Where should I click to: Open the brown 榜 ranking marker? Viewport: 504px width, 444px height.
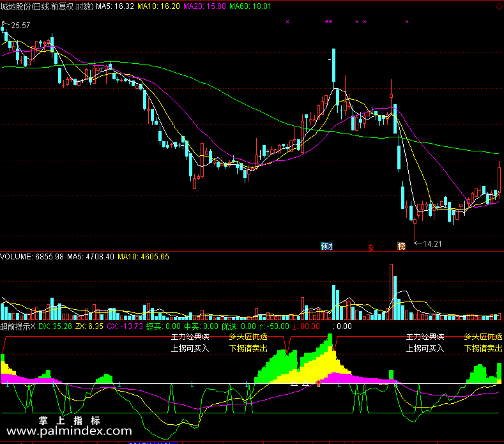tap(401, 246)
